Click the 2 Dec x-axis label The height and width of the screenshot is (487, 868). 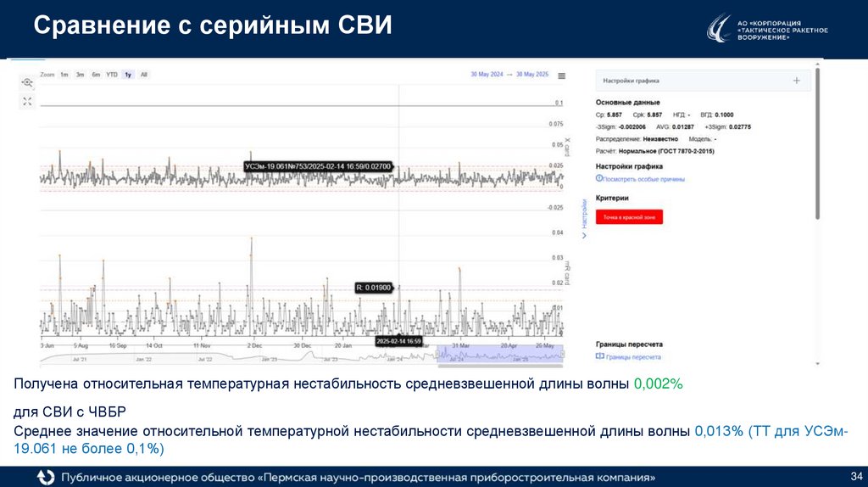click(x=254, y=345)
